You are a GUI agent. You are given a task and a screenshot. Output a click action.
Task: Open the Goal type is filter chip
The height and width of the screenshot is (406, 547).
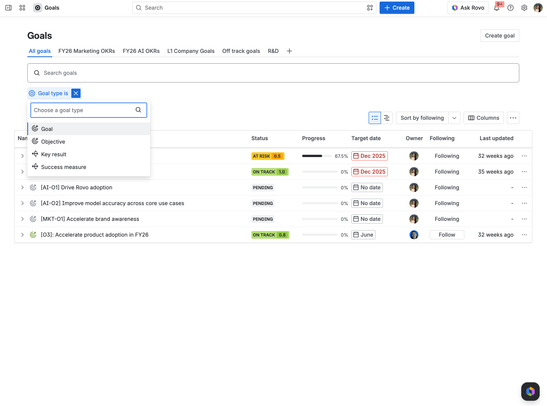point(50,93)
